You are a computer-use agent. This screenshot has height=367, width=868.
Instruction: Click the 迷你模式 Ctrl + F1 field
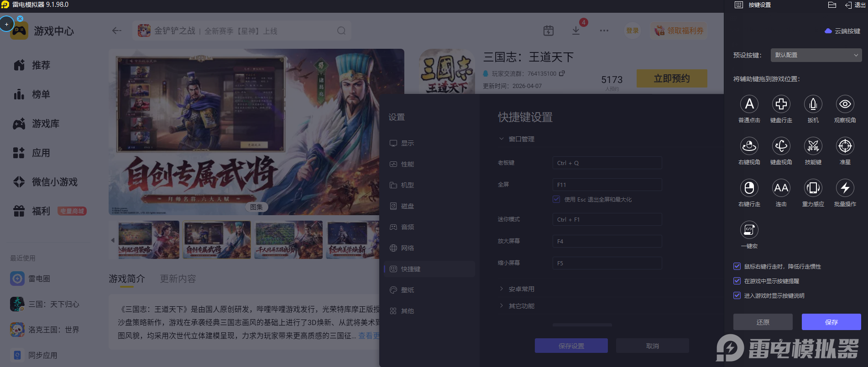pyautogui.click(x=607, y=219)
